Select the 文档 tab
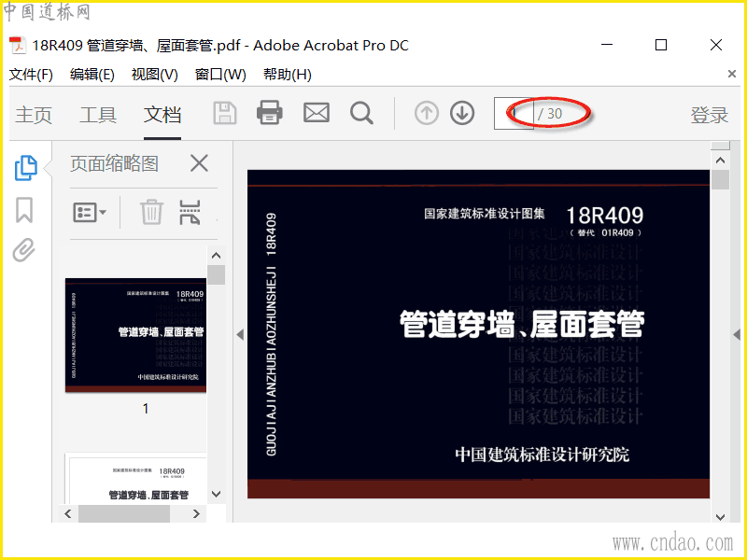The image size is (747, 560). tap(162, 115)
